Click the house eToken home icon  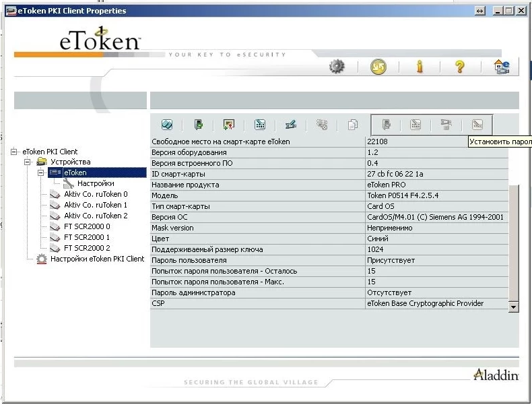point(502,67)
